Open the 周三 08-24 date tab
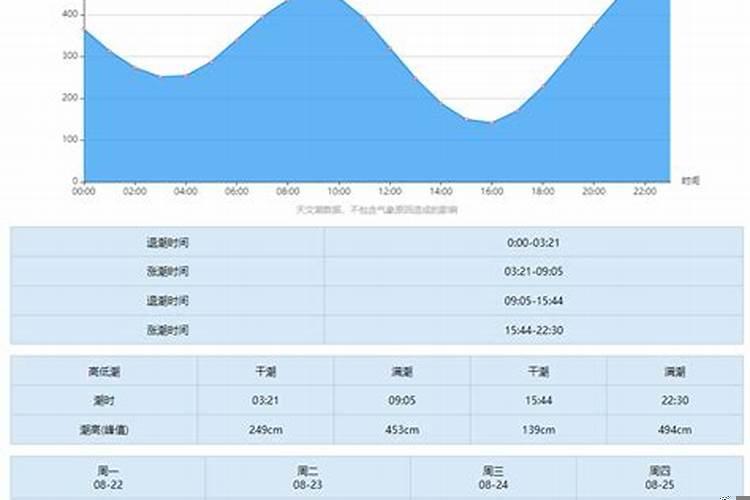 click(492, 477)
